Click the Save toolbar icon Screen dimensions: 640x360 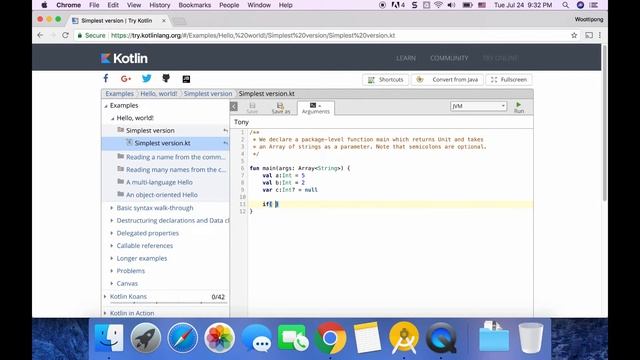coord(252,108)
